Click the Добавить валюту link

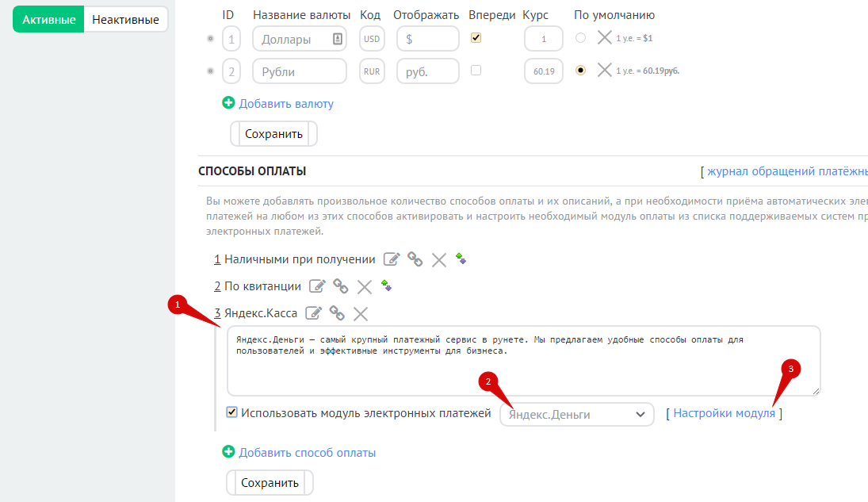[x=286, y=103]
